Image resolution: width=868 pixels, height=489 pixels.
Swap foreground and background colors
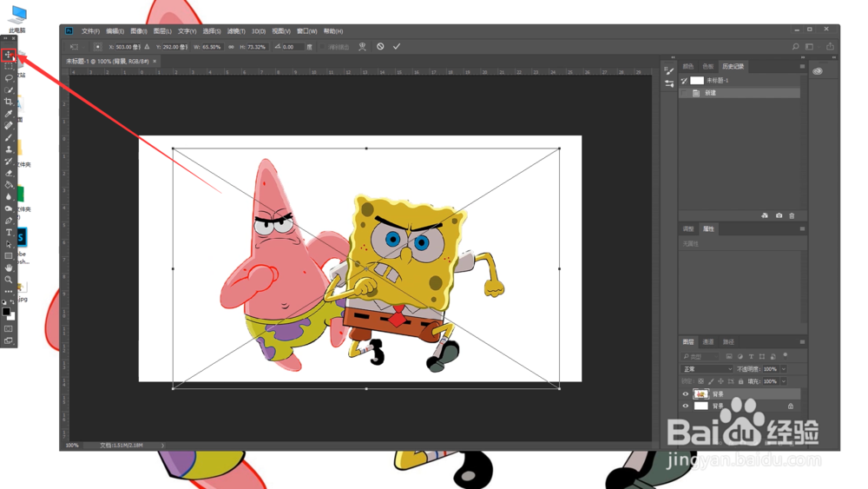(x=12, y=302)
